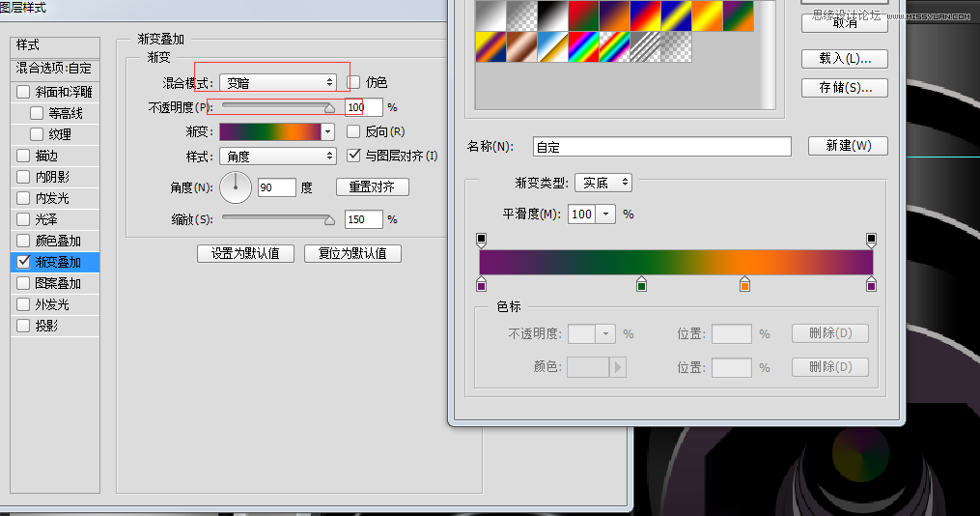Viewport: 980px width, 516px height.
Task: Enable the 内发光 checkbox
Action: tap(23, 198)
